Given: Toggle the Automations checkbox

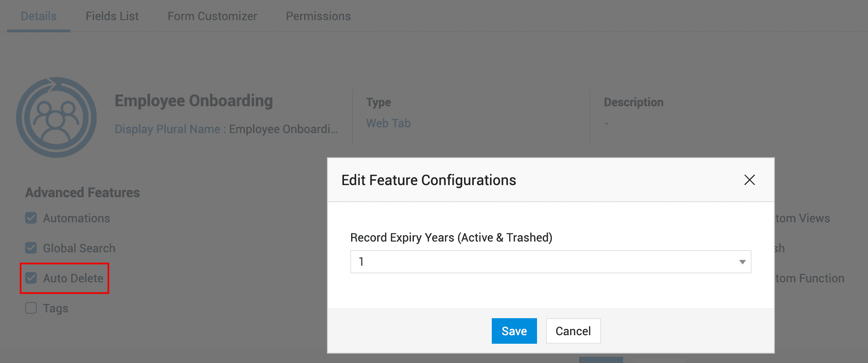Looking at the screenshot, I should click(x=31, y=218).
